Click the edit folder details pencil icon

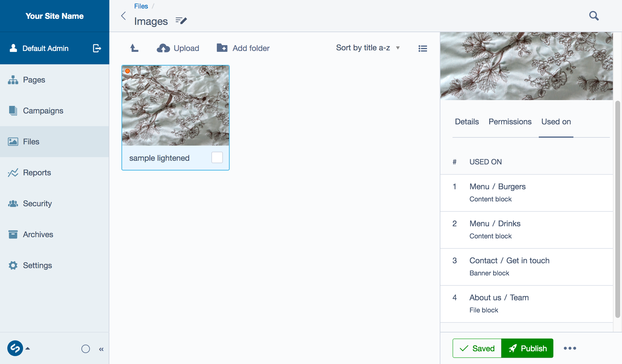coord(181,21)
